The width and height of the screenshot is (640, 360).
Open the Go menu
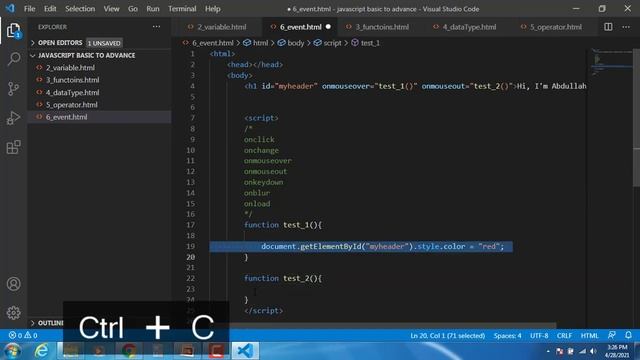(x=133, y=9)
